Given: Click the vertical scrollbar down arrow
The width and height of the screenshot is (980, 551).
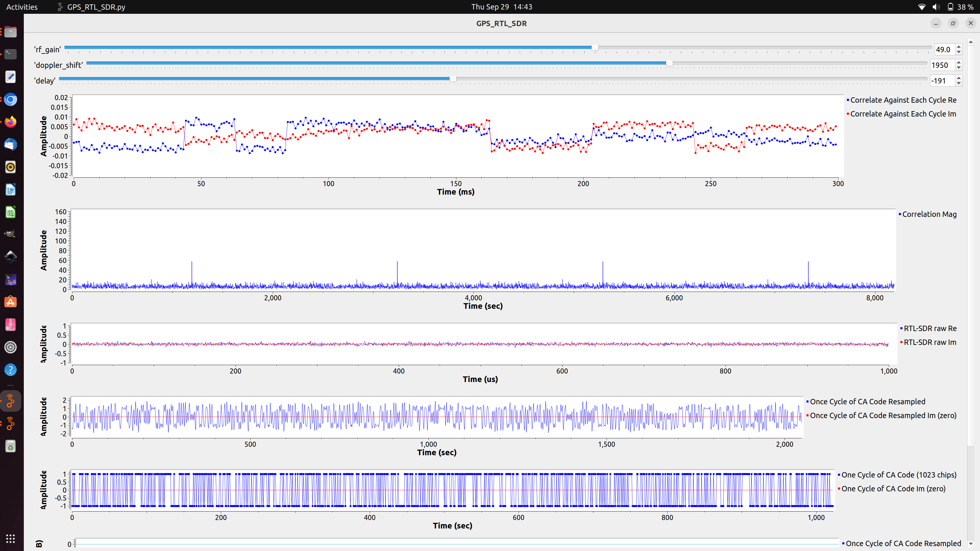Looking at the screenshot, I should (971, 544).
